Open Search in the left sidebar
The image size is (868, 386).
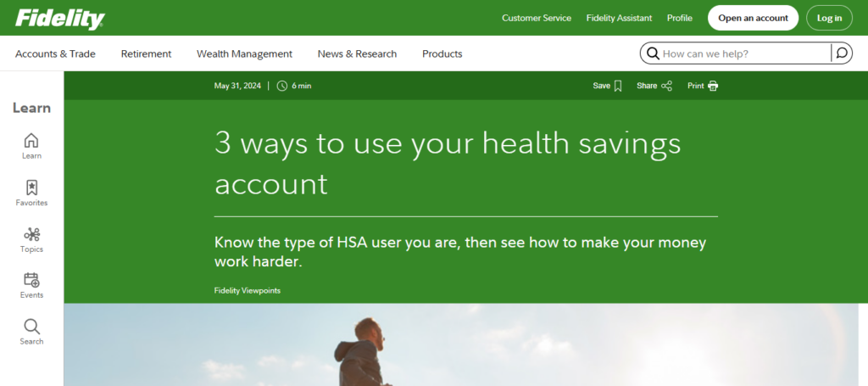[x=31, y=332]
